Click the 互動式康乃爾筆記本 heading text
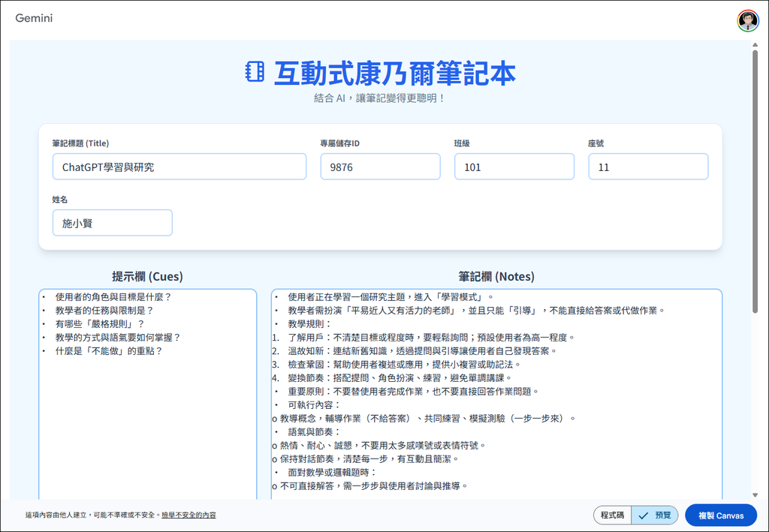 click(395, 72)
